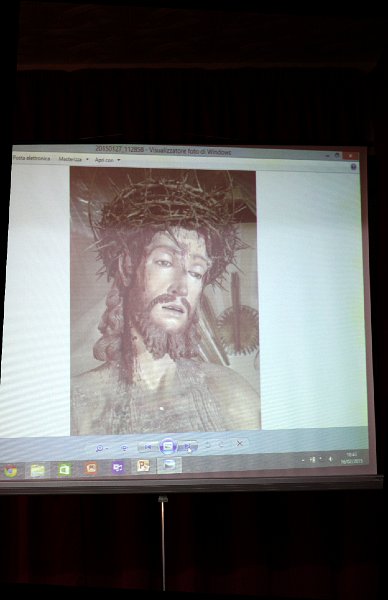Click the volume icon in system tray
This screenshot has height=600, width=388.
pyautogui.click(x=331, y=459)
